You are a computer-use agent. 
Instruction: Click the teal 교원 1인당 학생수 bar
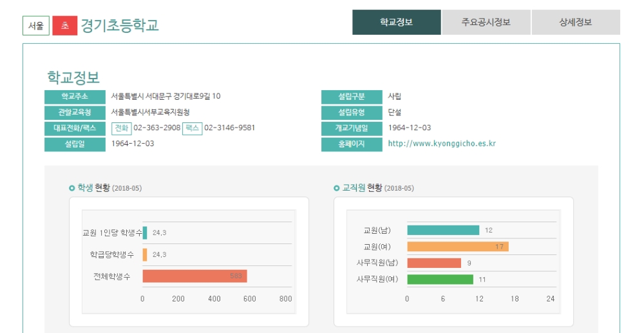click(x=144, y=233)
